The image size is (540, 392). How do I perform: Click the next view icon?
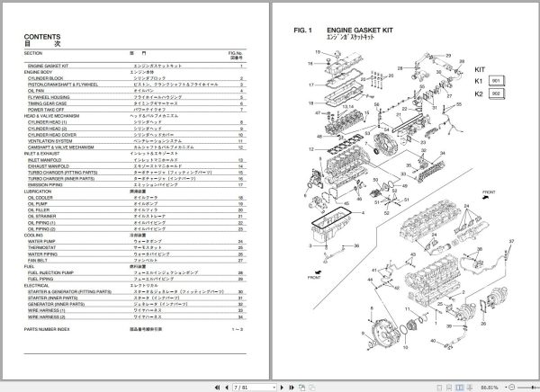pos(311,388)
